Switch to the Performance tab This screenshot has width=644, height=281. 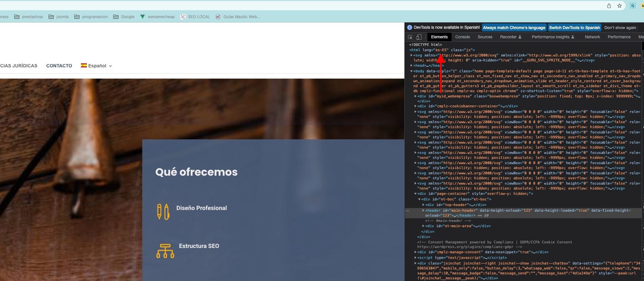[619, 37]
